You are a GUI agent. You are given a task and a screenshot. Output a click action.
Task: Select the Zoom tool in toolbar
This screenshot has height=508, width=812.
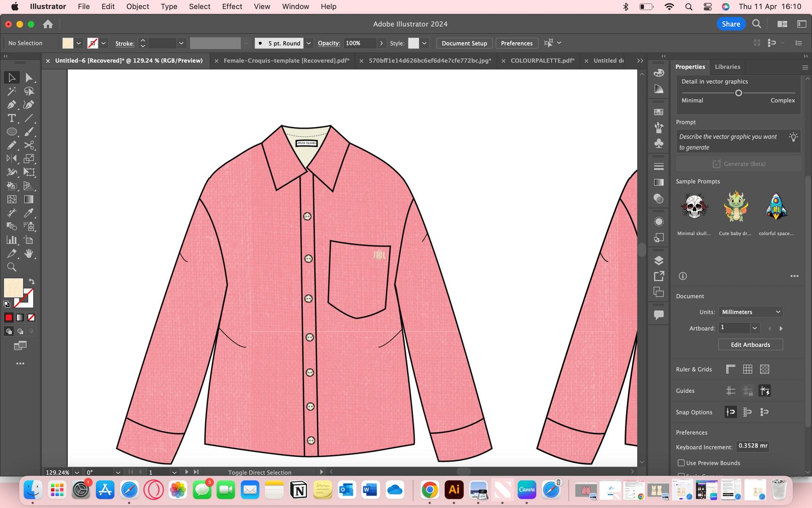click(12, 267)
